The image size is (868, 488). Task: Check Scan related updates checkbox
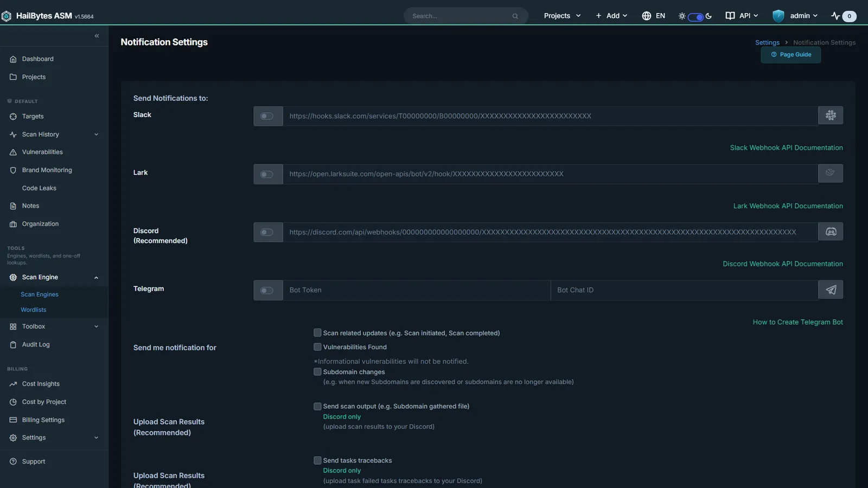[x=317, y=333]
